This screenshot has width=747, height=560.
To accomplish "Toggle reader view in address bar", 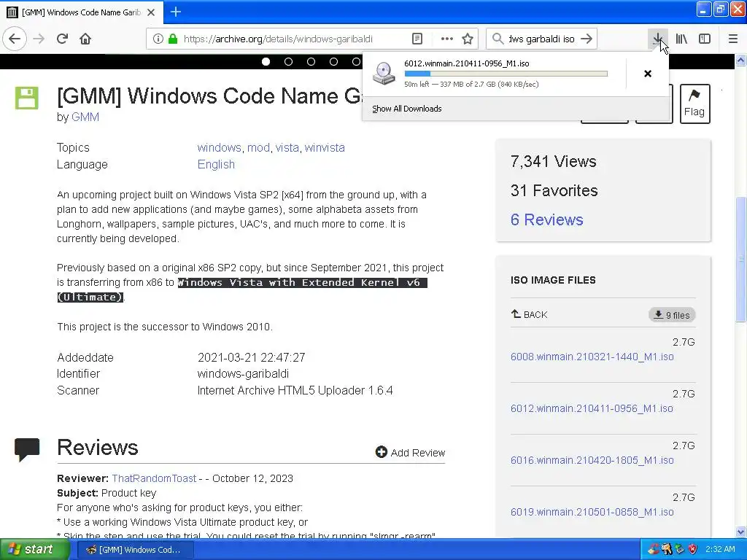I will point(417,39).
